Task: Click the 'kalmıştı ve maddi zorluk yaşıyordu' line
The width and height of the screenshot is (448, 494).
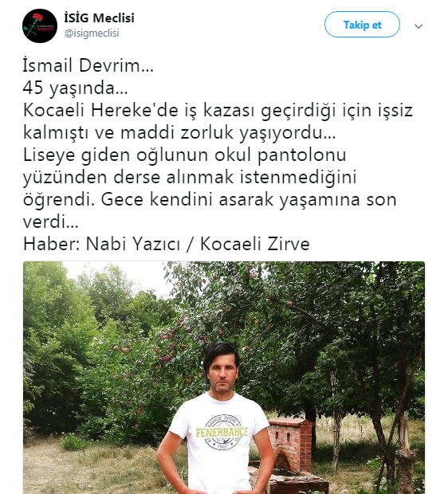Action: 179,132
